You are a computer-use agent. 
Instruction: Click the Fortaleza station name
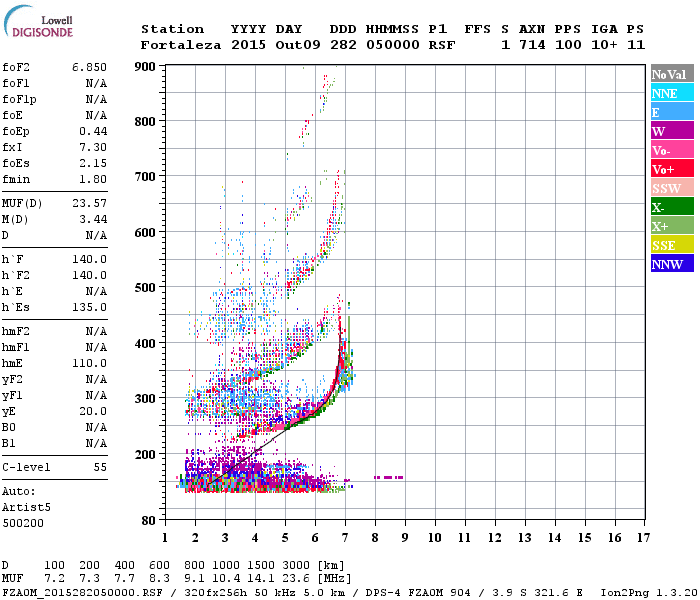tap(181, 45)
